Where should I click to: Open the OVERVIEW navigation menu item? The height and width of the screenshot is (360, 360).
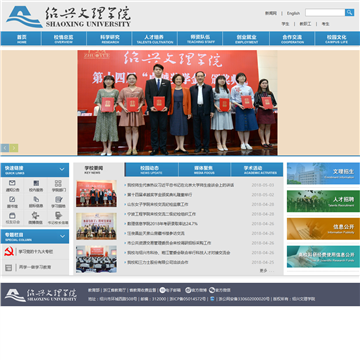coord(64,39)
